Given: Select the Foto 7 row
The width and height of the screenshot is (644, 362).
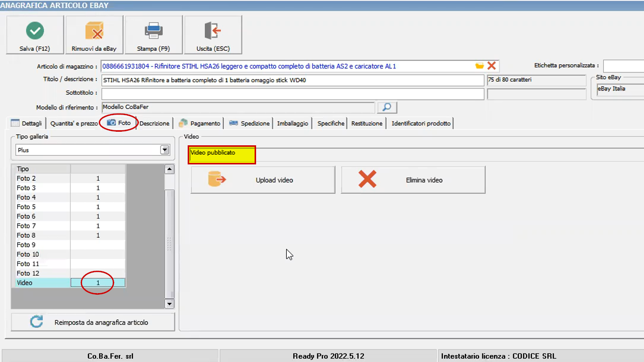Looking at the screenshot, I should tap(68, 226).
